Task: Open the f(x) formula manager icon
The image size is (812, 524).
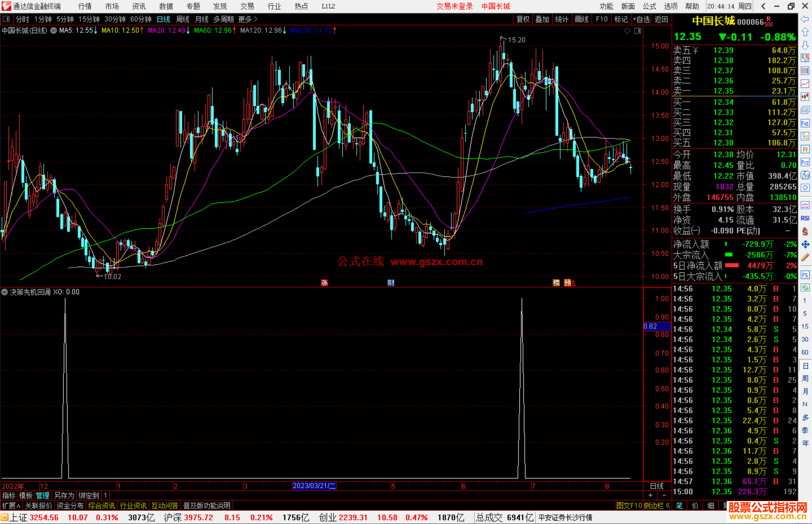Action: pyautogui.click(x=805, y=175)
